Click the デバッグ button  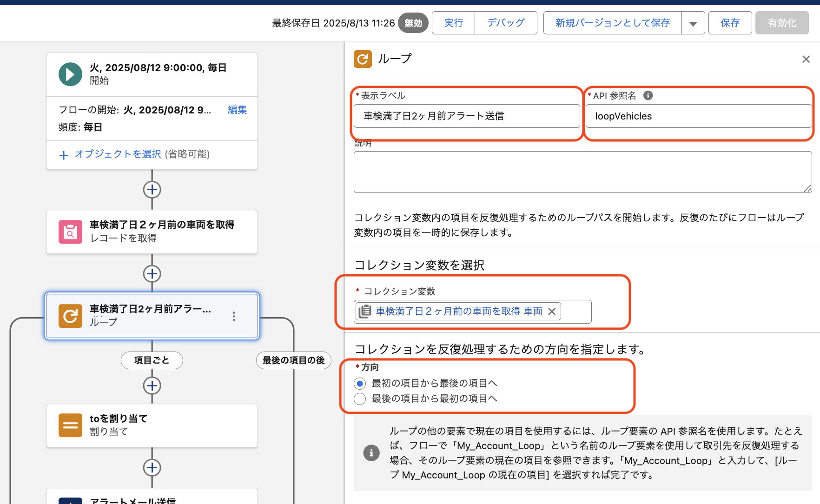tap(506, 23)
